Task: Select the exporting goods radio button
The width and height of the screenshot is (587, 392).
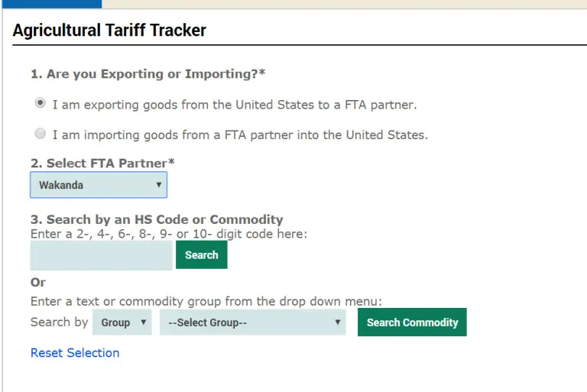Action: pos(40,103)
